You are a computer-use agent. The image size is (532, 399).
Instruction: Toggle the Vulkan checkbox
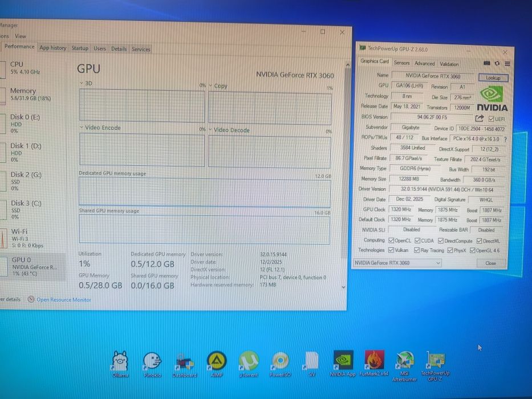391,250
